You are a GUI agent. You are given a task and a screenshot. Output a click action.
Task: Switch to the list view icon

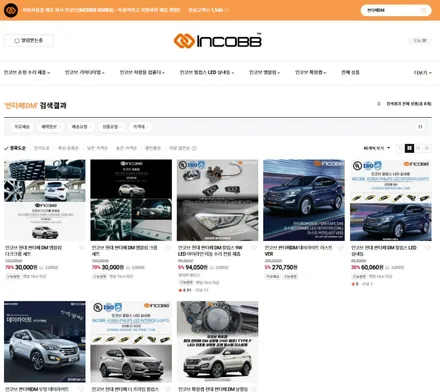tap(400, 148)
